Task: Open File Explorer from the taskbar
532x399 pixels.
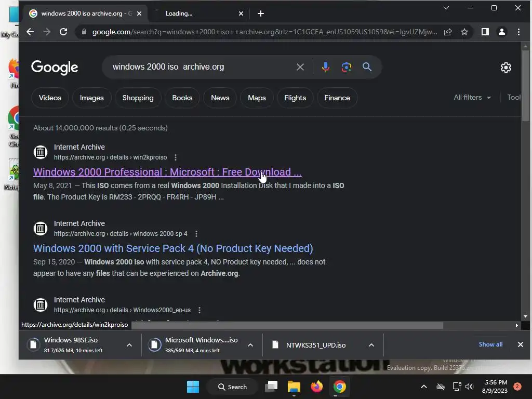Action: tap(294, 387)
